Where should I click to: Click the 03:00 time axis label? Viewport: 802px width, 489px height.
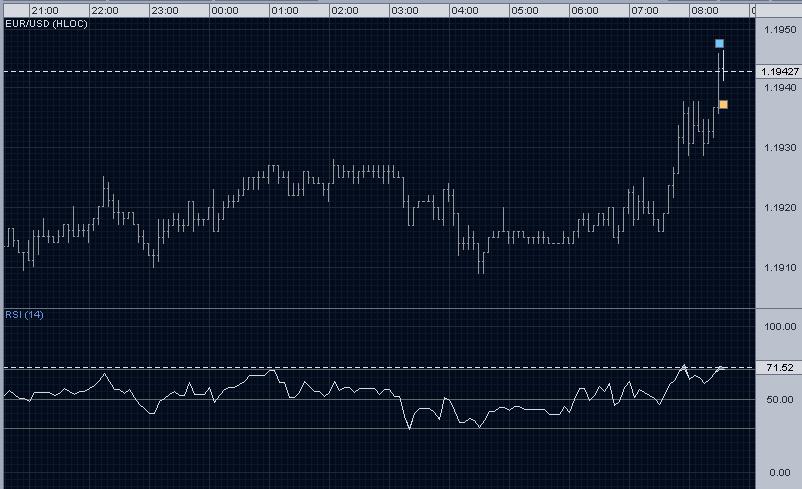tap(405, 10)
